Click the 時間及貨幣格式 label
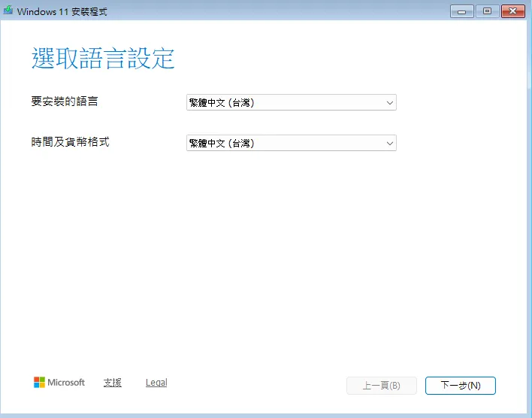Image resolution: width=532 pixels, height=418 pixels. [70, 142]
